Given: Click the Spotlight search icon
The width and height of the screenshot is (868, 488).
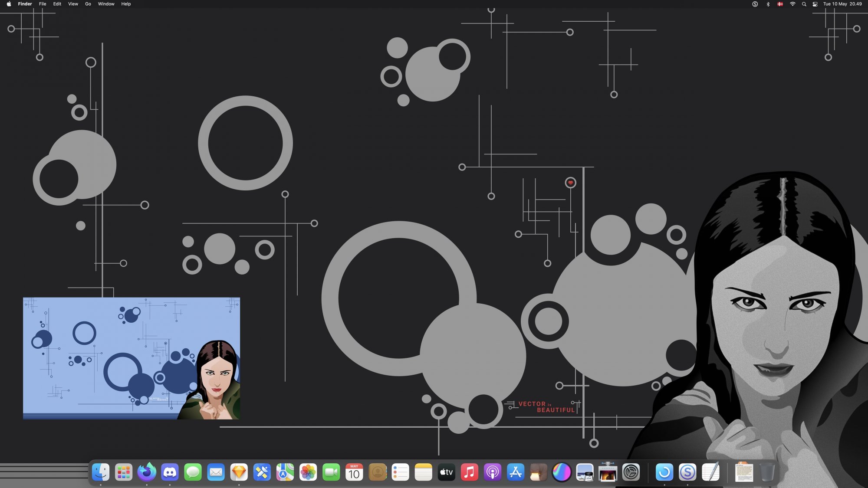Looking at the screenshot, I should point(804,4).
